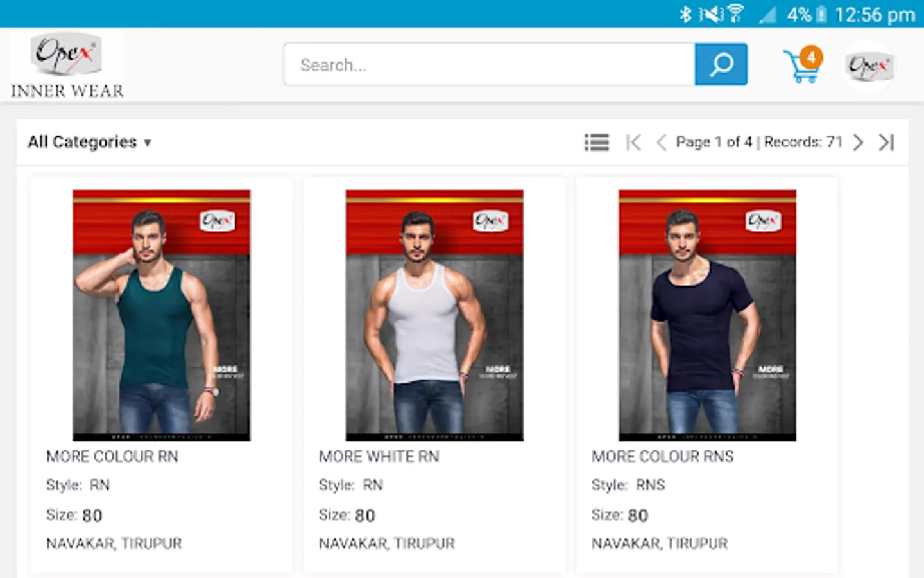
Task: Go to next page
Action: 859,142
